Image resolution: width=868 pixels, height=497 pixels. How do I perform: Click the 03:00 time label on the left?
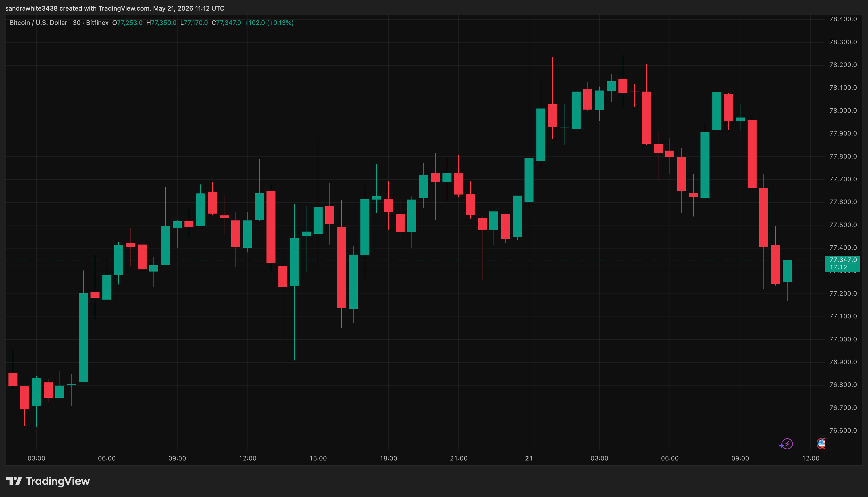coord(37,458)
